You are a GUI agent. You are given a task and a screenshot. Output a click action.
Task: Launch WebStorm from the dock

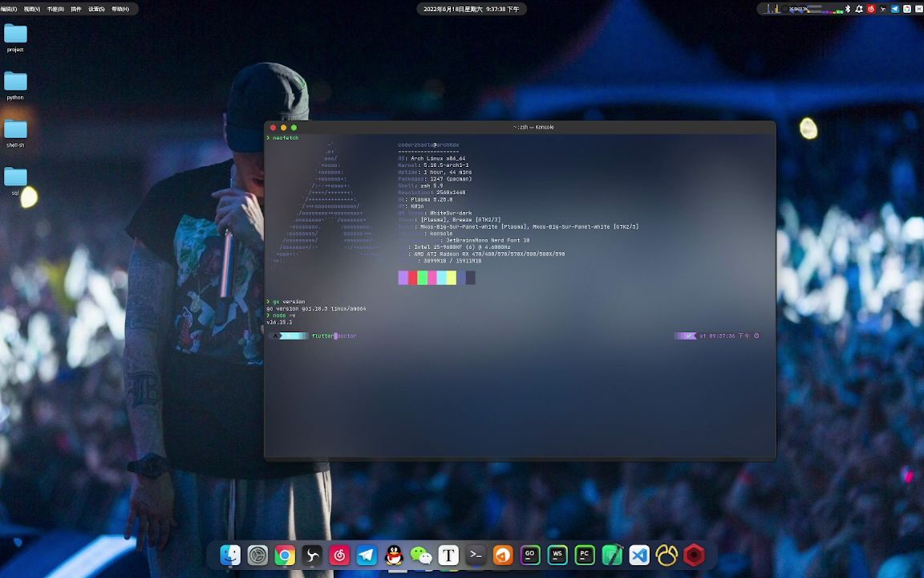click(x=557, y=555)
